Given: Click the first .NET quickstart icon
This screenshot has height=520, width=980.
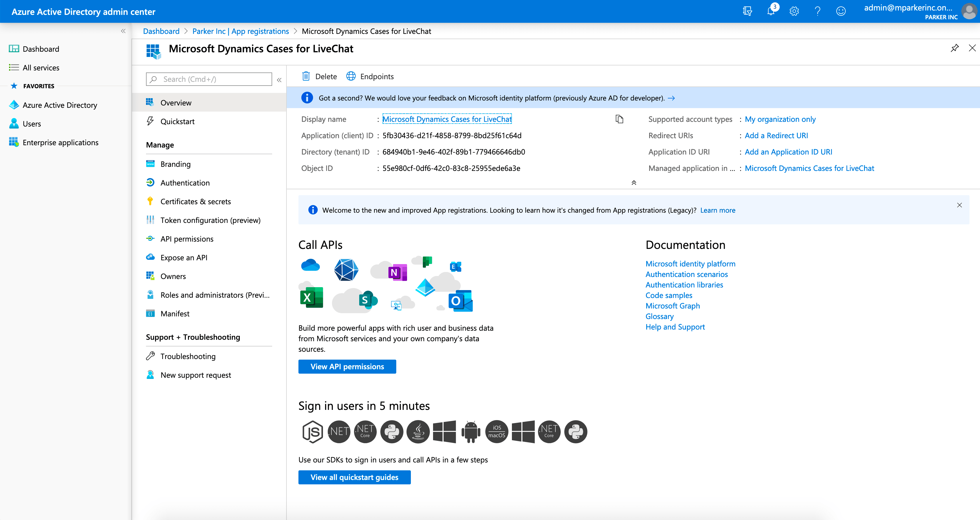Looking at the screenshot, I should (x=338, y=432).
